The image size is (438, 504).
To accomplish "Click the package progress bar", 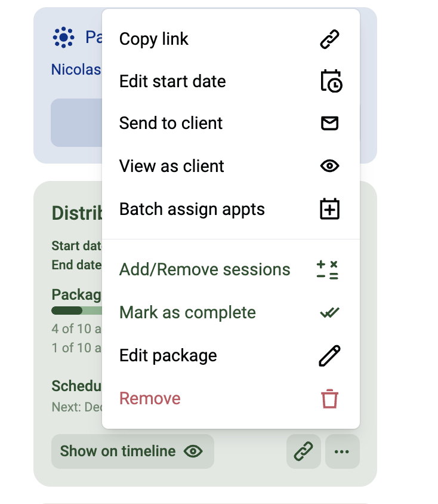I will coord(77,311).
